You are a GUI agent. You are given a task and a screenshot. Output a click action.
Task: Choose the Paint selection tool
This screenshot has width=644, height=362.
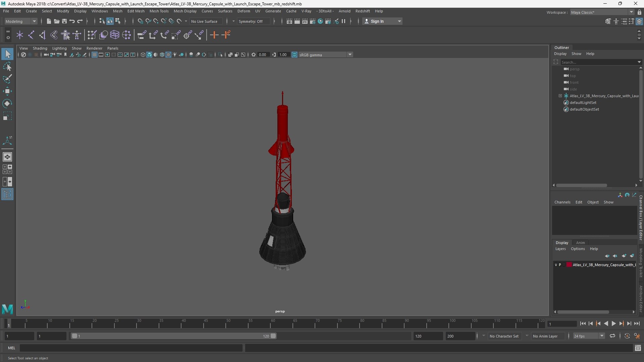[7, 79]
